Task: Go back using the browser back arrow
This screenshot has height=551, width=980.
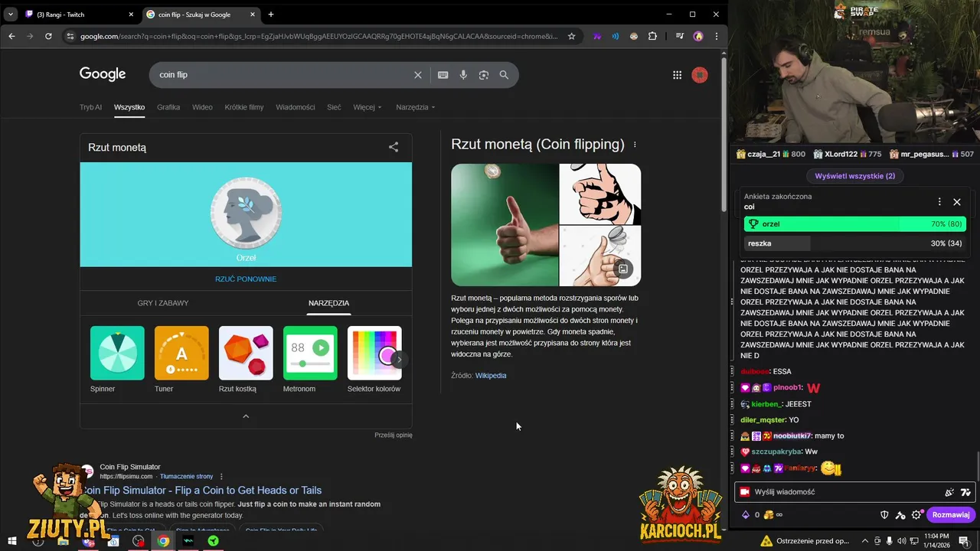Action: (x=11, y=36)
